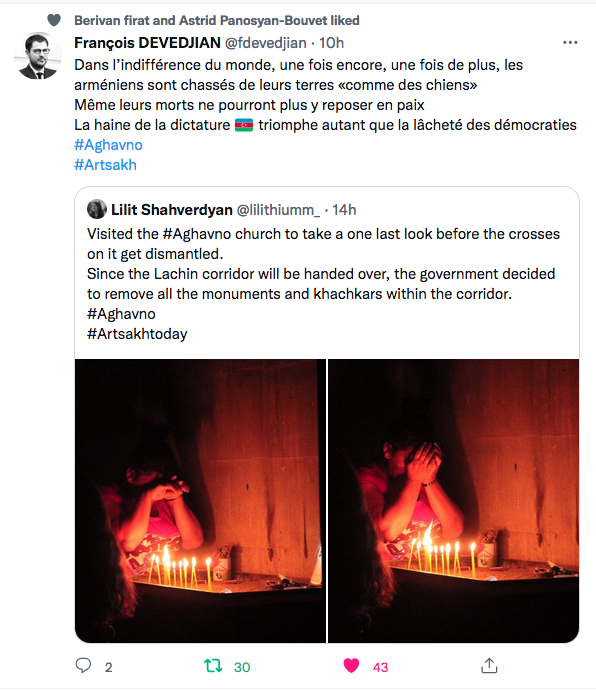Viewport: 596px width, 690px height.
Task: Click the @fdevedjian handle
Action: [x=266, y=43]
